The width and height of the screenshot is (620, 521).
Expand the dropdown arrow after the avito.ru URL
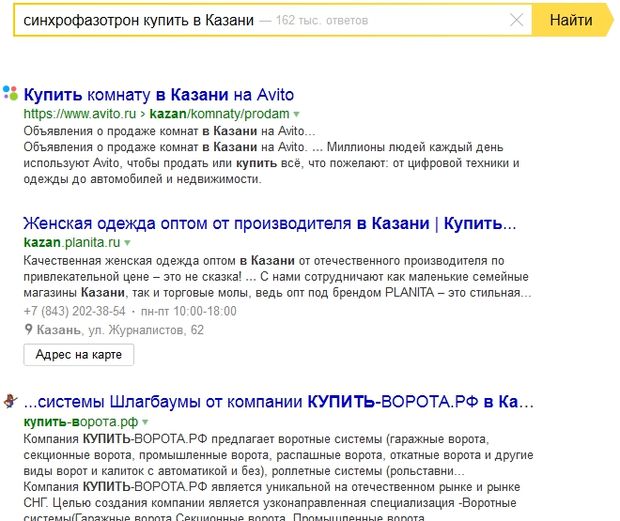tap(296, 114)
